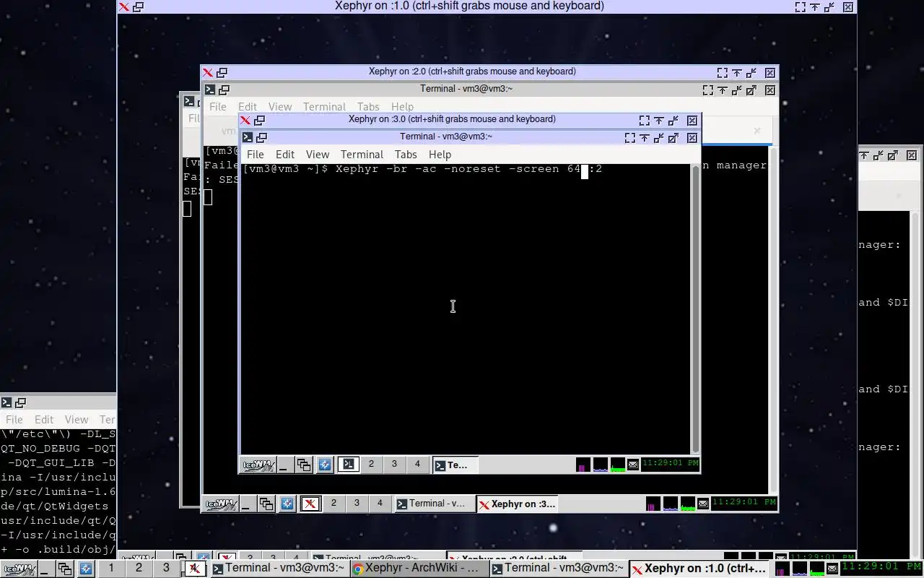Open Edit menu in the front Terminal window
This screenshot has width=924, height=578.
tap(285, 155)
